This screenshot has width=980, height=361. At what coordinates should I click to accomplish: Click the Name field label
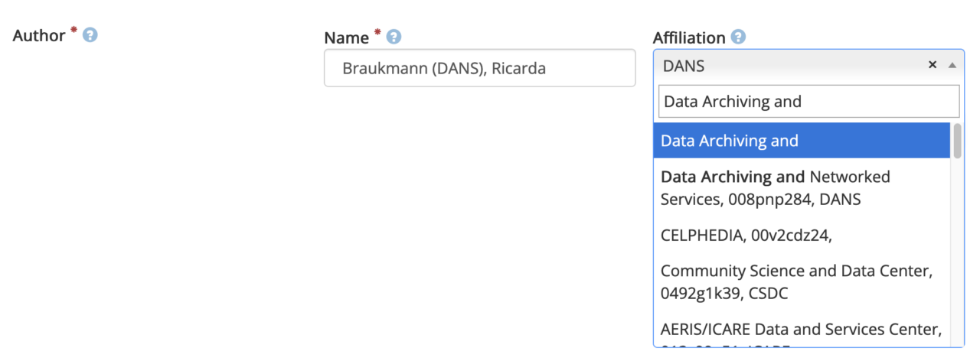[347, 37]
